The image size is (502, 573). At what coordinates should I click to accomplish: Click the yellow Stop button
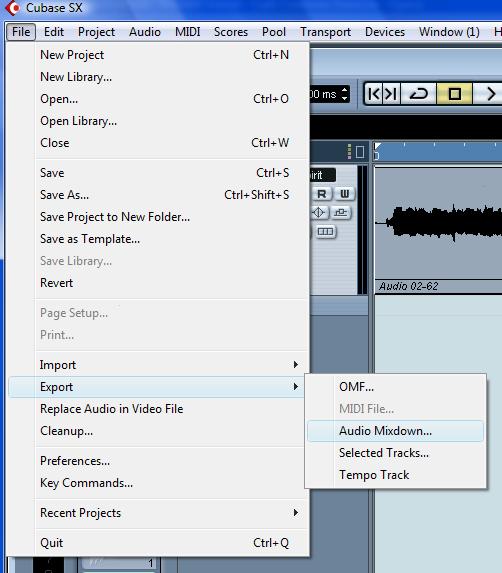[x=454, y=94]
